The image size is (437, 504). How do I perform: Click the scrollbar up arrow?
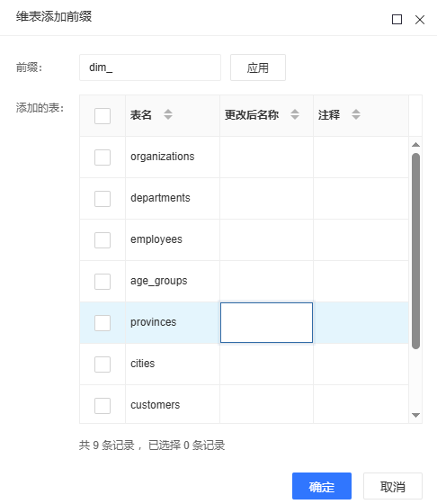click(415, 145)
